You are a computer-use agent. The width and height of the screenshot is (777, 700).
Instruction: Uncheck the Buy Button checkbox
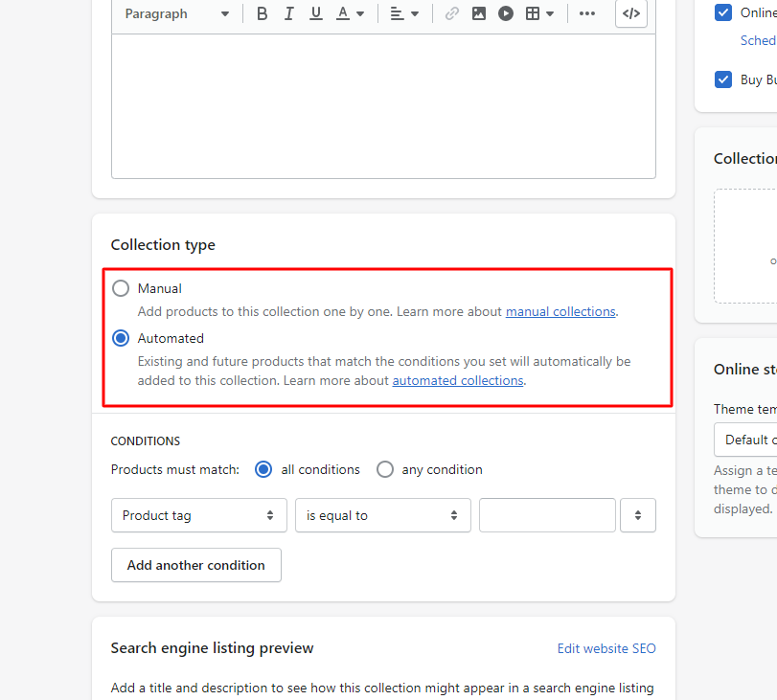pyautogui.click(x=724, y=79)
